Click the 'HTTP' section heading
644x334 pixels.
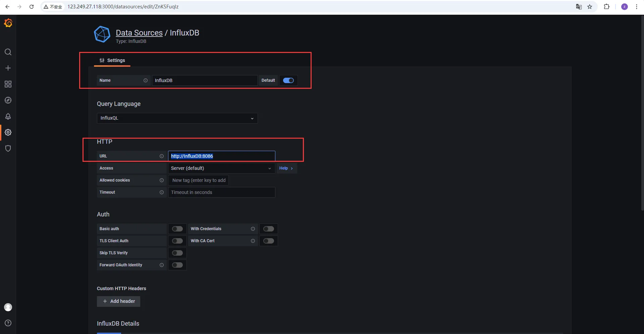pyautogui.click(x=105, y=142)
